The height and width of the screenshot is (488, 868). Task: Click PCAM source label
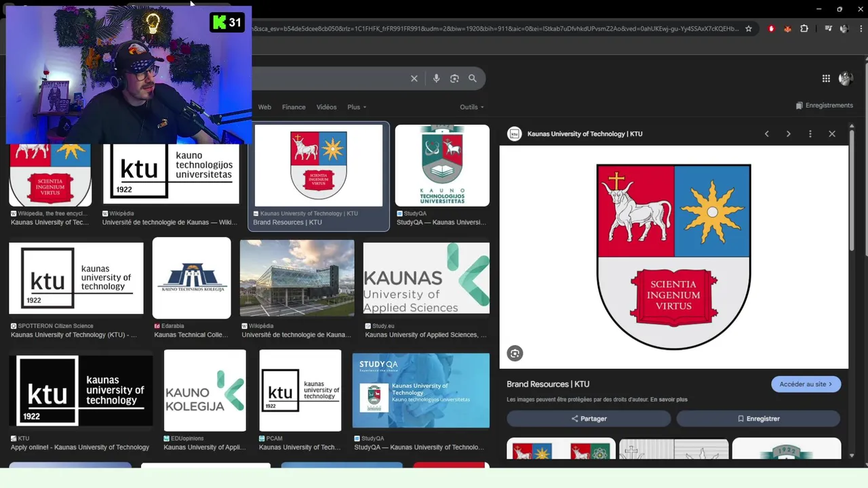click(x=274, y=439)
